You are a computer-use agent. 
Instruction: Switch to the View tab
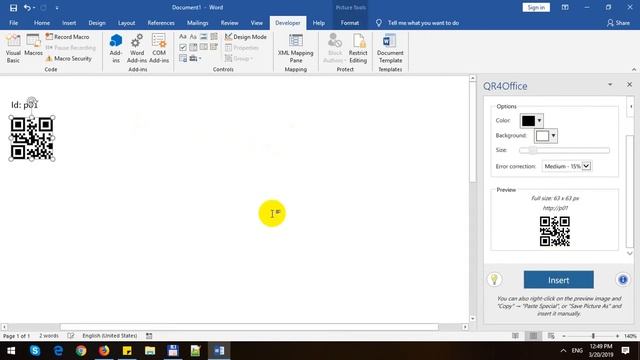257,23
